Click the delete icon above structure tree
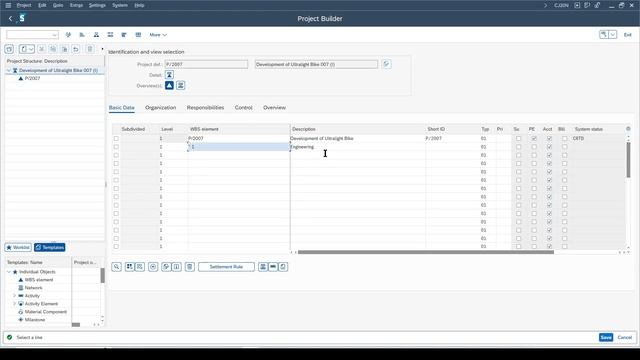 click(x=90, y=49)
